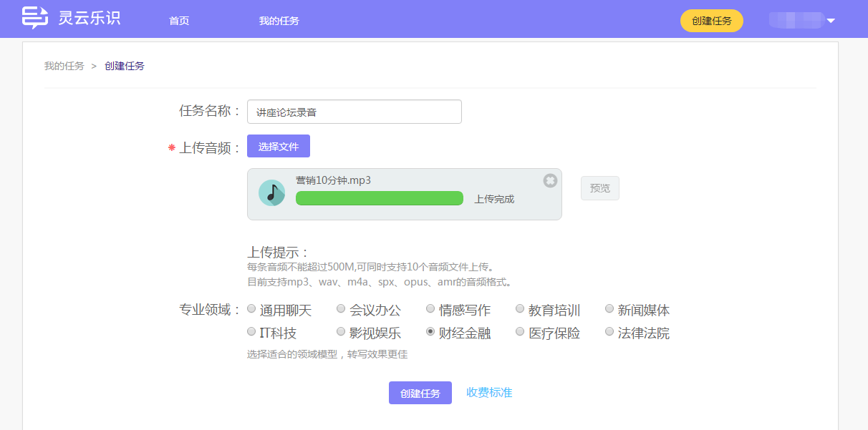Open the 首页 navigation tab
The width and height of the screenshot is (868, 430).
(179, 21)
